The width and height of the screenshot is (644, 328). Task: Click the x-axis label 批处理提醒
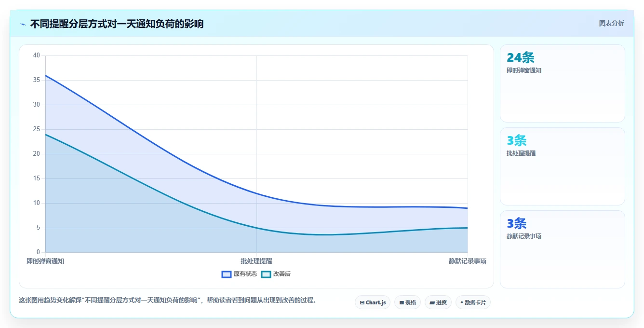[x=256, y=261]
